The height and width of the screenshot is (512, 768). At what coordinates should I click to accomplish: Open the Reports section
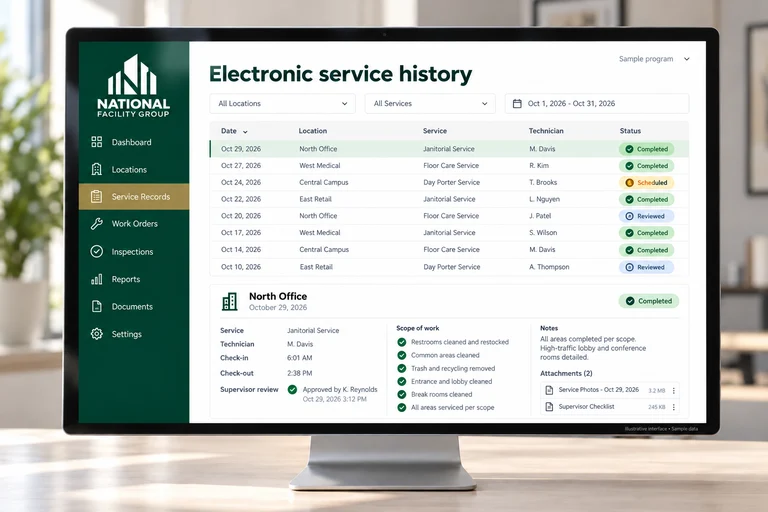134,279
